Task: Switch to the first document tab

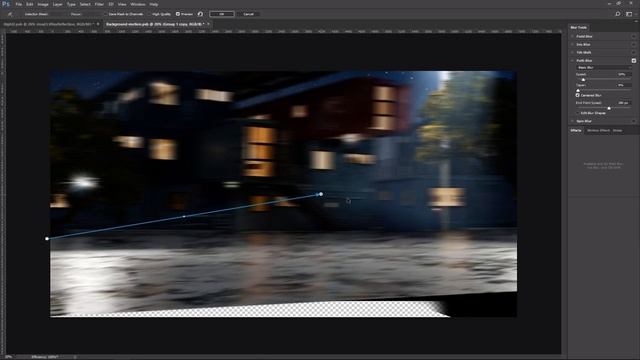Action: pos(48,24)
